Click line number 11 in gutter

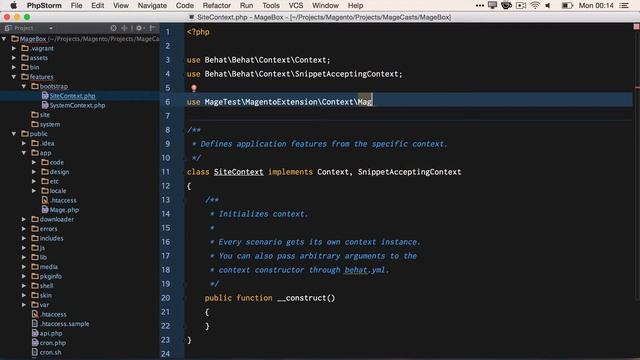[166, 172]
